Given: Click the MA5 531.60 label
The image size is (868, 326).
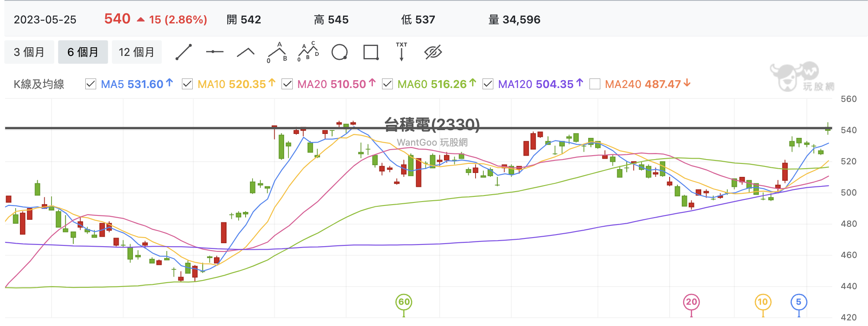Looking at the screenshot, I should [x=137, y=84].
